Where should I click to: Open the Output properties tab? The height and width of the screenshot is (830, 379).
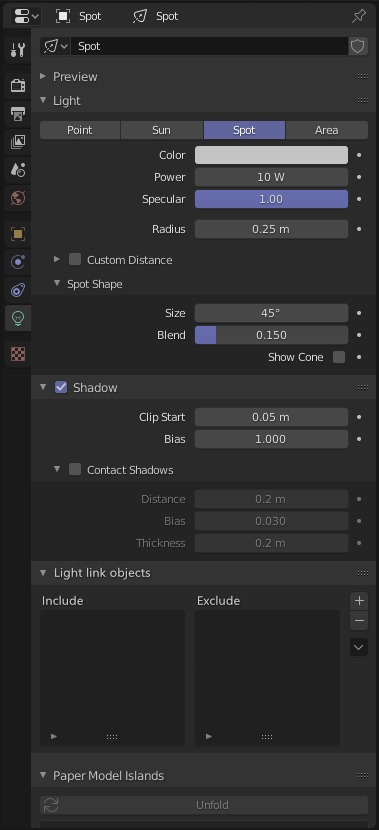(x=18, y=113)
